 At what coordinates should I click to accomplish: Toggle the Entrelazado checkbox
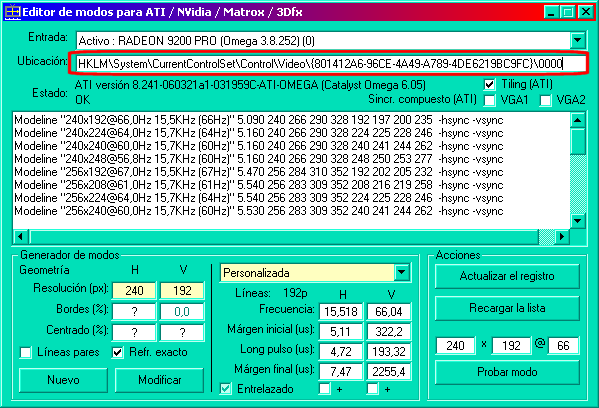[x=225, y=389]
